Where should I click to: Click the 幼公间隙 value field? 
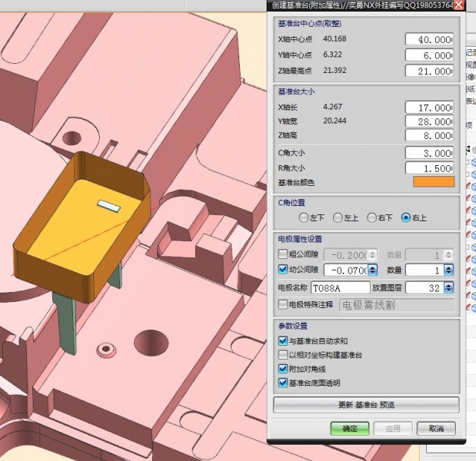(x=346, y=270)
